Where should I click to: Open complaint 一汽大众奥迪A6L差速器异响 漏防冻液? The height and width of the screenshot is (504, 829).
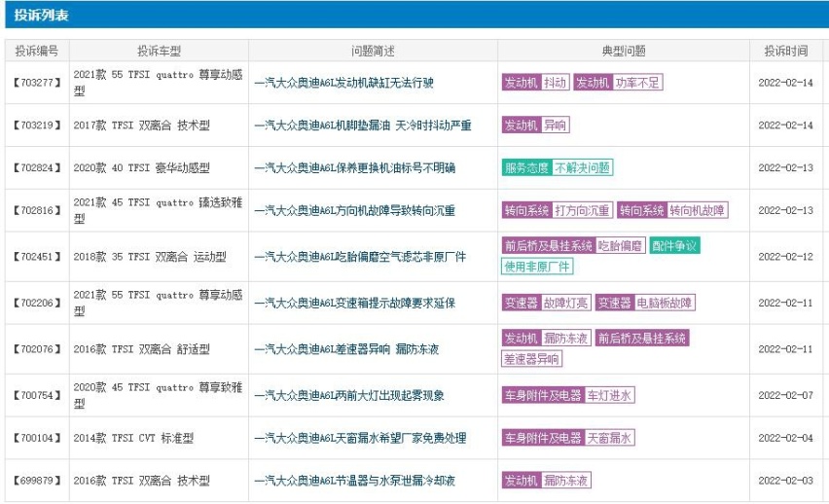[x=346, y=349]
